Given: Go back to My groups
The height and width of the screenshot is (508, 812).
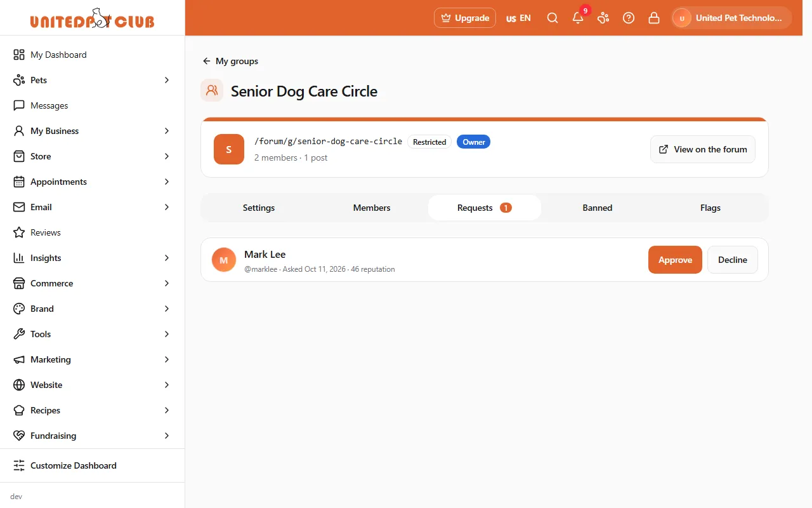Looking at the screenshot, I should click(230, 61).
